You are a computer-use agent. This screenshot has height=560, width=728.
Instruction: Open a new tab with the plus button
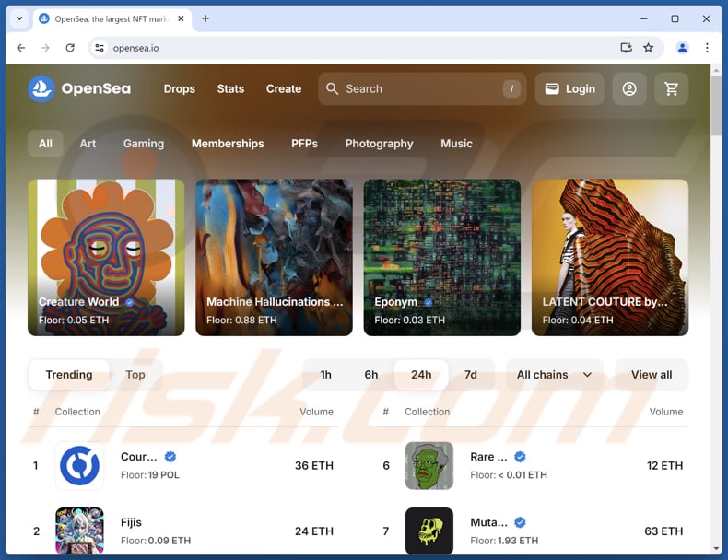click(x=205, y=18)
